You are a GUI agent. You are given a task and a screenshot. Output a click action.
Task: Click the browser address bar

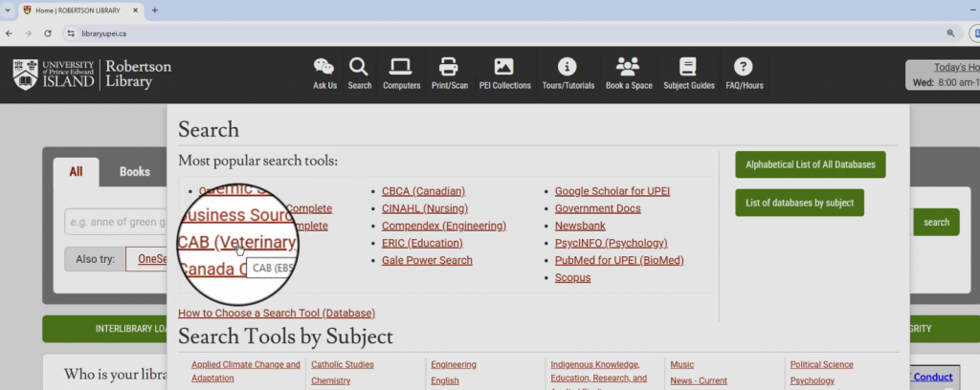[479, 32]
